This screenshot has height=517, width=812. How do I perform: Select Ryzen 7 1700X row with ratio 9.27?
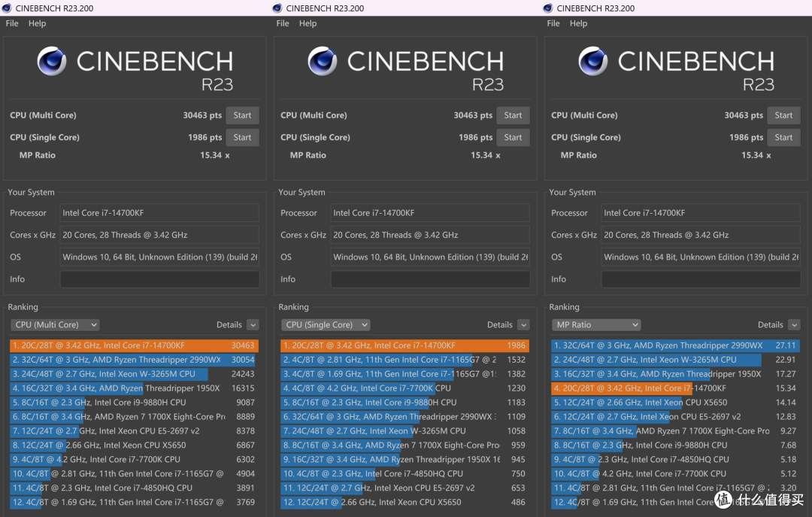(x=676, y=431)
